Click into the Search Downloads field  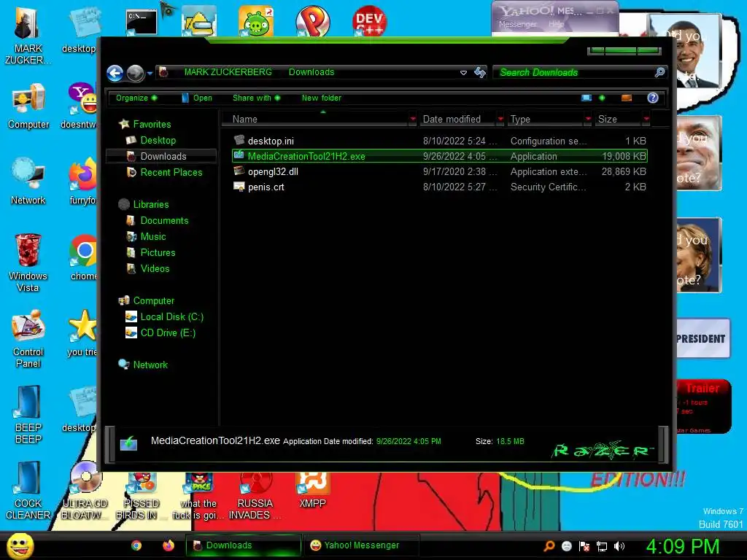578,72
